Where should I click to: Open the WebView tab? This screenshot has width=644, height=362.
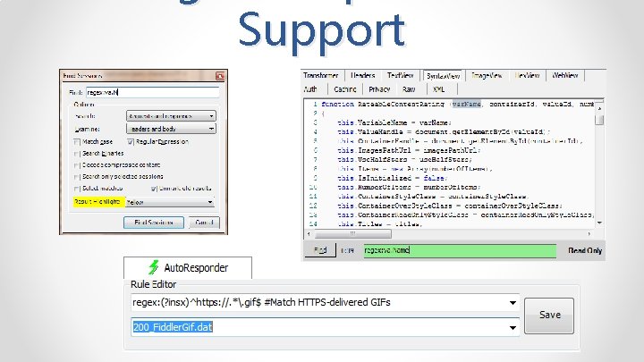(565, 75)
